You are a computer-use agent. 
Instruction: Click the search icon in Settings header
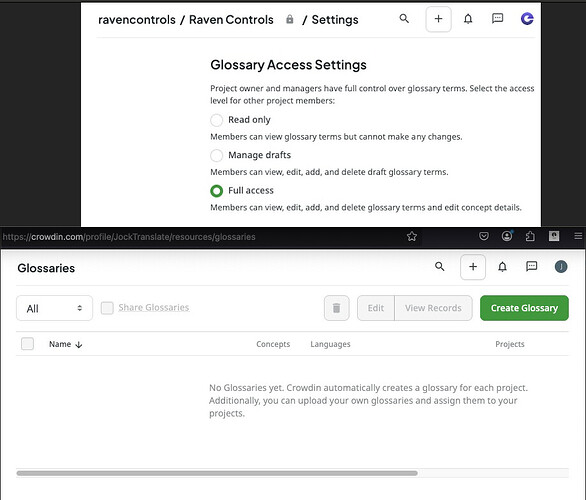pyautogui.click(x=404, y=18)
